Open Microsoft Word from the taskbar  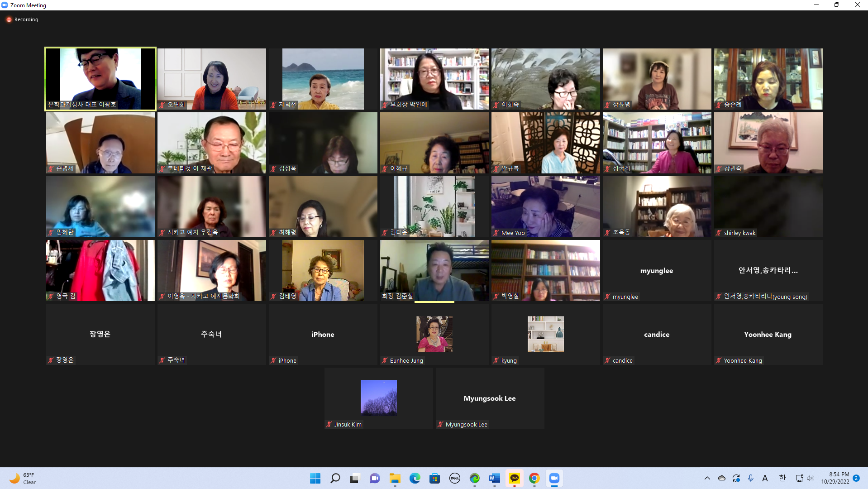pos(494,478)
